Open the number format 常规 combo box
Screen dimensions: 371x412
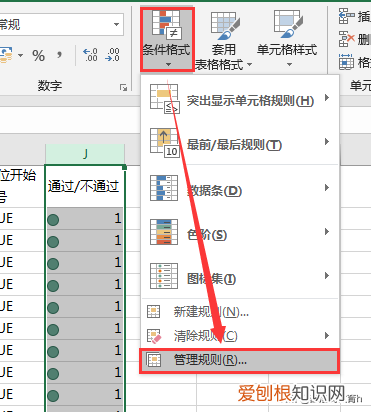[x=61, y=24]
